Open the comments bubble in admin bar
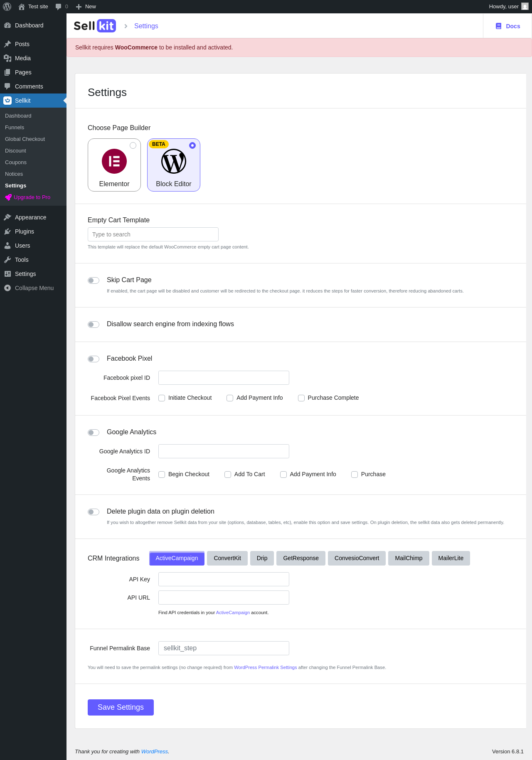This screenshot has height=760, width=532. coord(58,7)
